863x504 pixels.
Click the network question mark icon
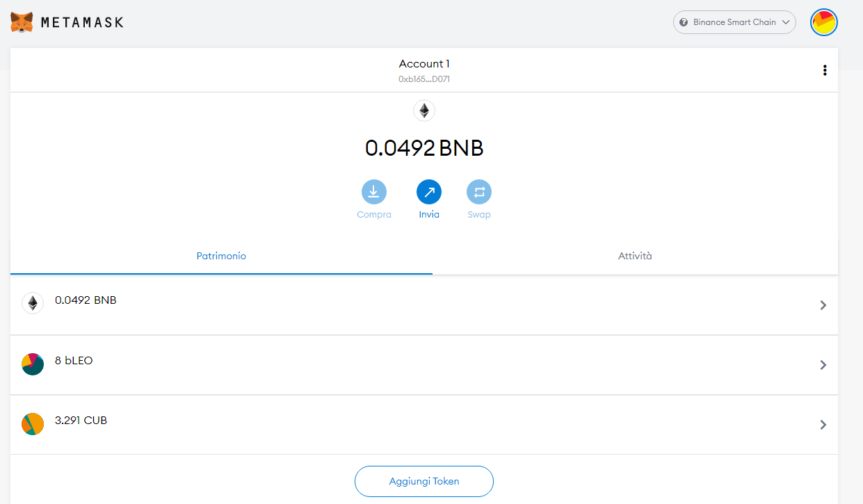684,22
